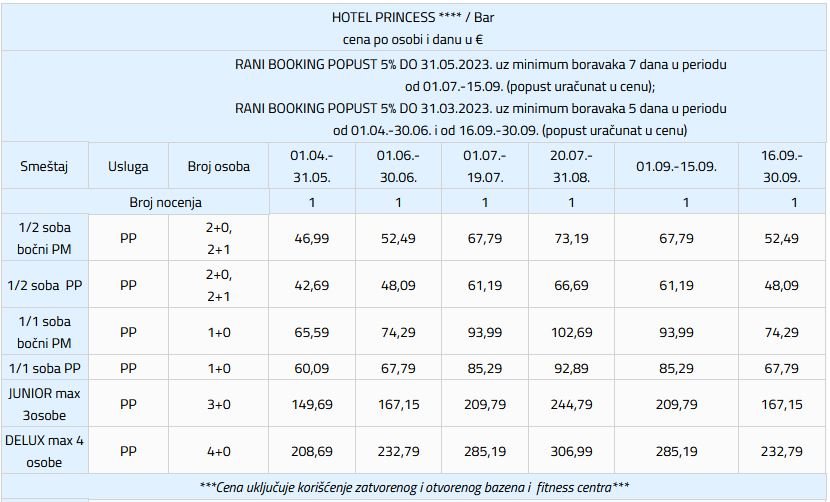The height and width of the screenshot is (502, 830).
Task: Select the Broj osoba column header
Action: (x=215, y=166)
